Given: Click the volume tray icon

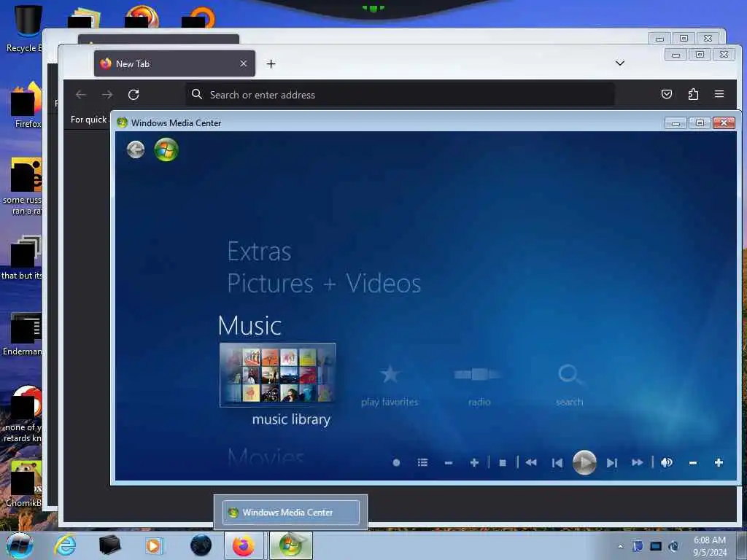Looking at the screenshot, I should (x=673, y=546).
